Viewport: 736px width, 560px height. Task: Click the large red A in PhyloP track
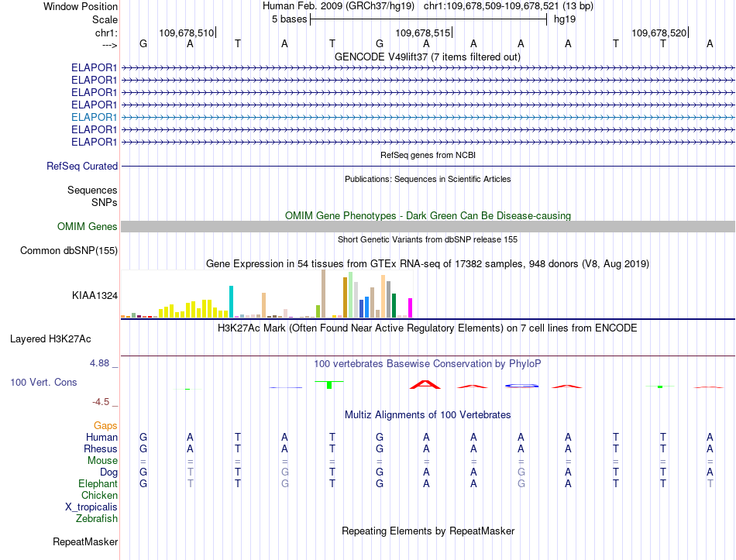coord(425,384)
